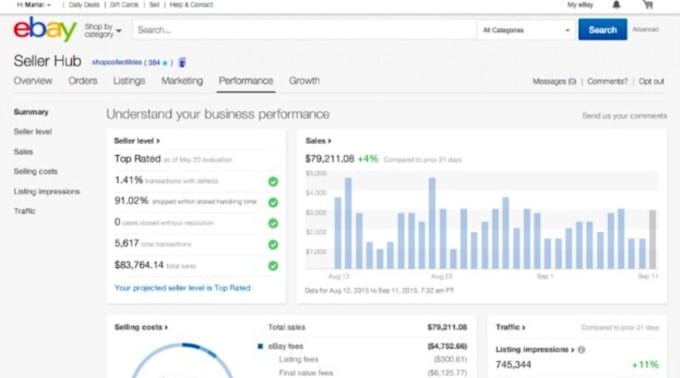Select Selling costs in the left sidebar
This screenshot has width=680, height=378.
click(x=36, y=172)
